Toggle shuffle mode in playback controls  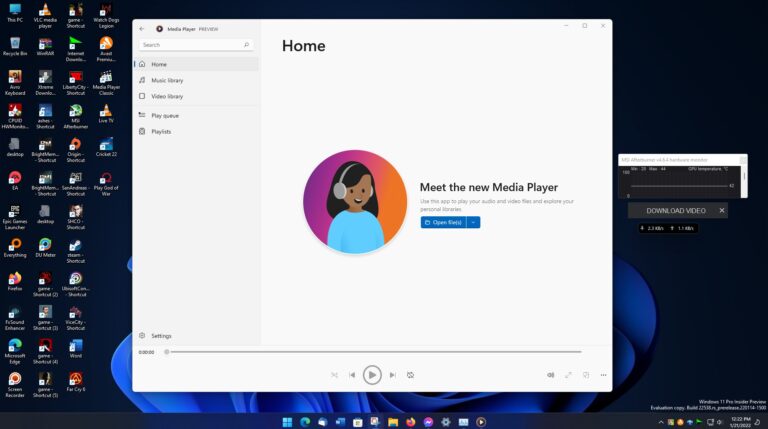(x=335, y=375)
